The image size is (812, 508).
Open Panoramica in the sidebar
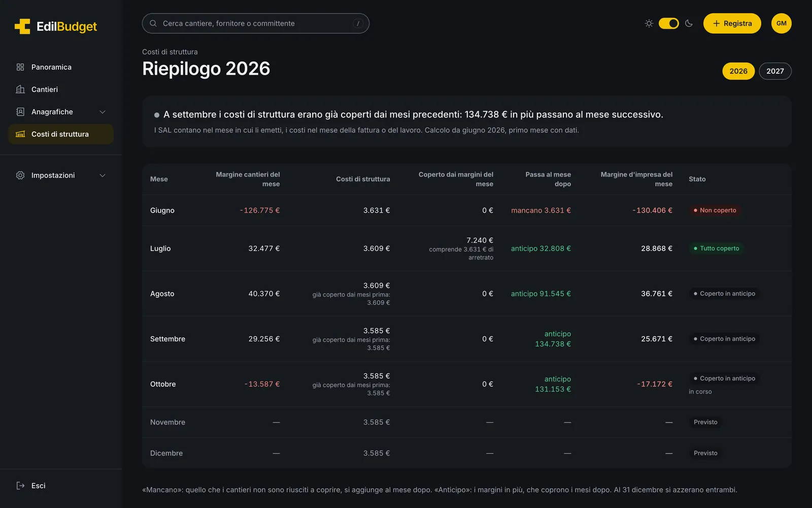pyautogui.click(x=61, y=67)
